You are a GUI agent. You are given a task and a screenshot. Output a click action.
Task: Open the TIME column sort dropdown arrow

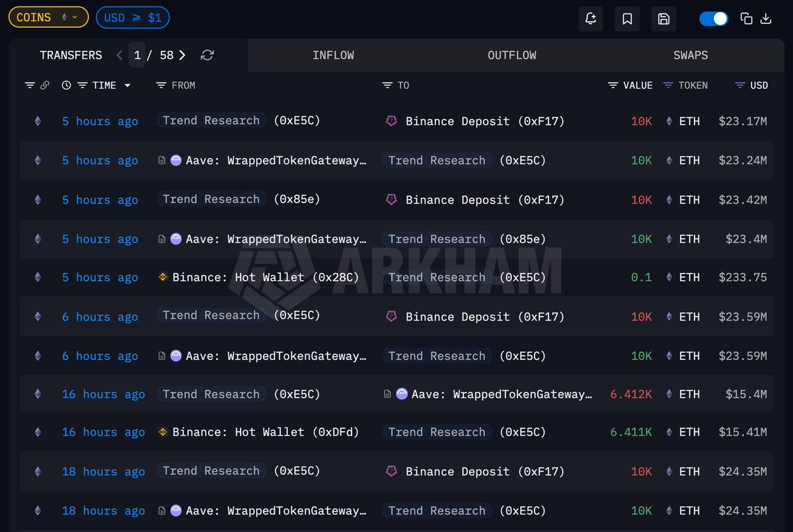pos(128,85)
